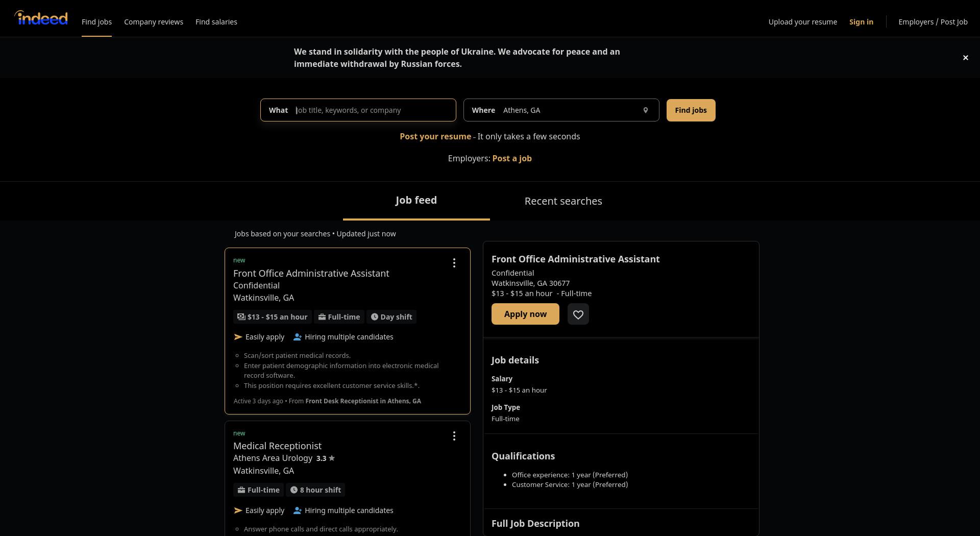Viewport: 980px width, 536px height.
Task: Click the Indeed logo
Action: 41,18
